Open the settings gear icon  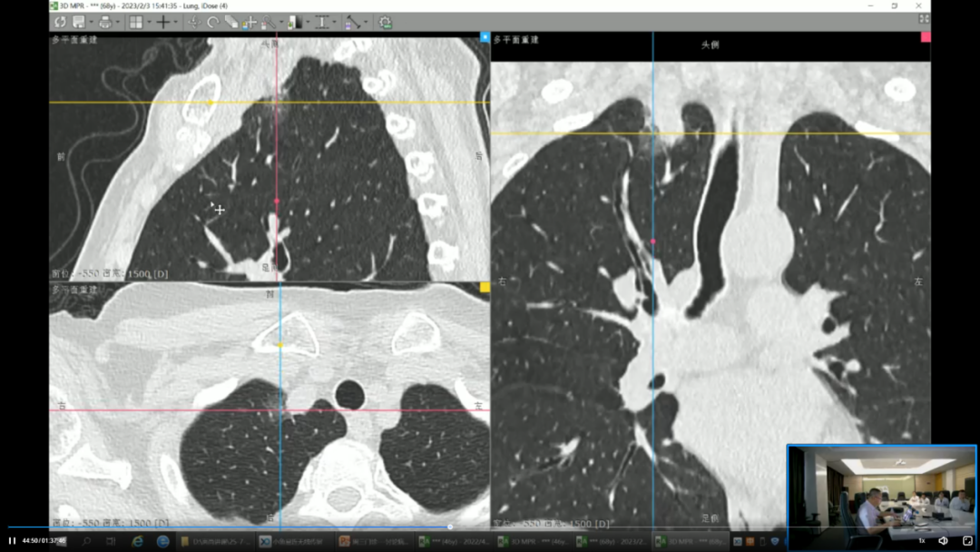pos(385,22)
